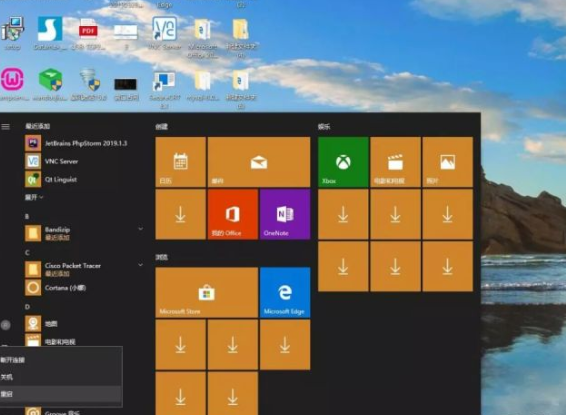This screenshot has width=566, height=415.
Task: Open the Microsoft Store tile
Action: (206, 292)
